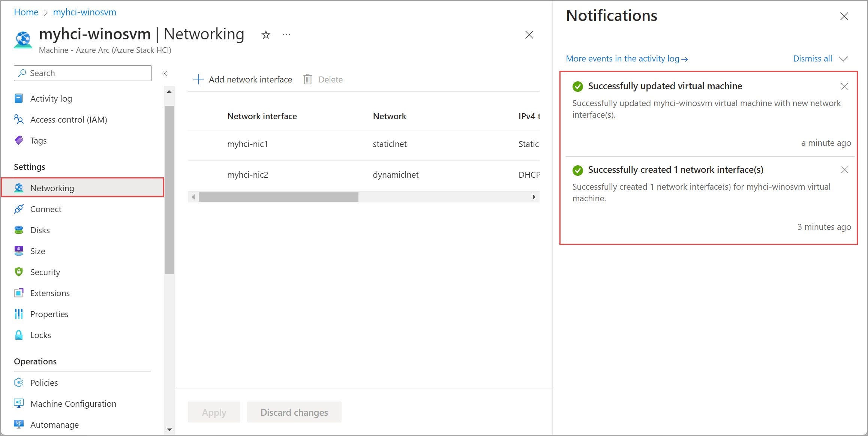The width and height of the screenshot is (868, 436).
Task: Select the myhci-nic2 row
Action: [248, 175]
